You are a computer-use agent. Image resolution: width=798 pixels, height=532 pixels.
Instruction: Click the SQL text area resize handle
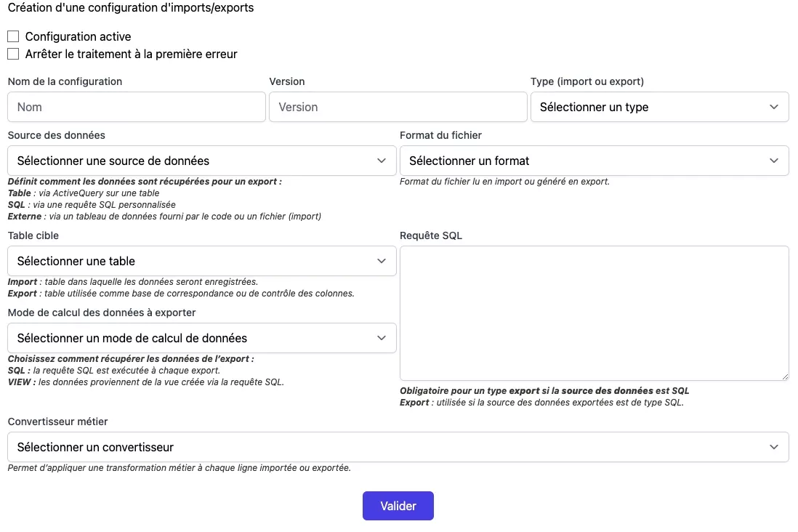click(784, 376)
